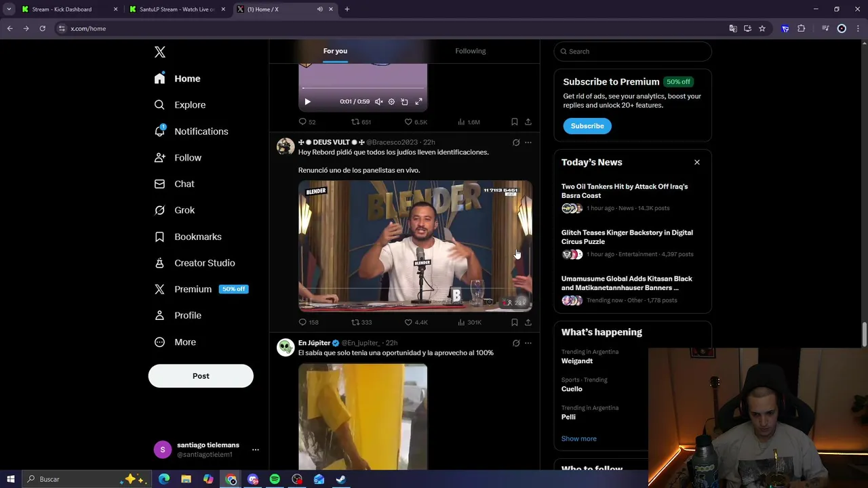This screenshot has width=868, height=488.
Task: Enter fullscreen on top video
Action: click(418, 102)
